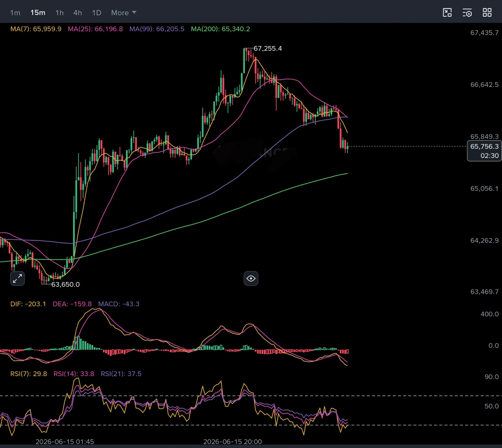Open the indicator settings icon
Image resolution: width=502 pixels, height=448 pixels.
pyautogui.click(x=467, y=13)
